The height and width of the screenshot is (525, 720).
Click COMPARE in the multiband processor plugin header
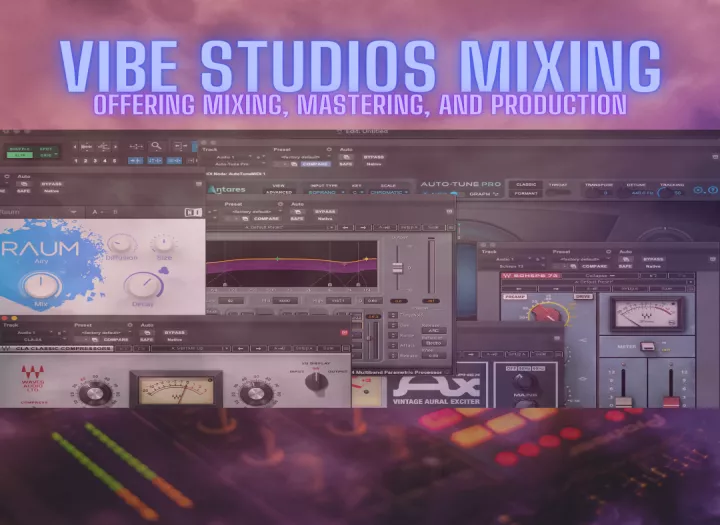[266, 219]
